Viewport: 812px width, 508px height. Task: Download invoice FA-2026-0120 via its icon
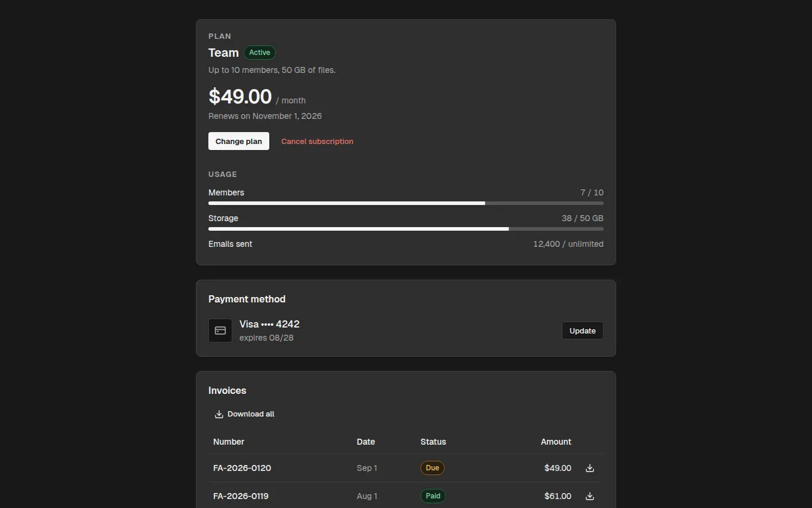[x=590, y=468]
